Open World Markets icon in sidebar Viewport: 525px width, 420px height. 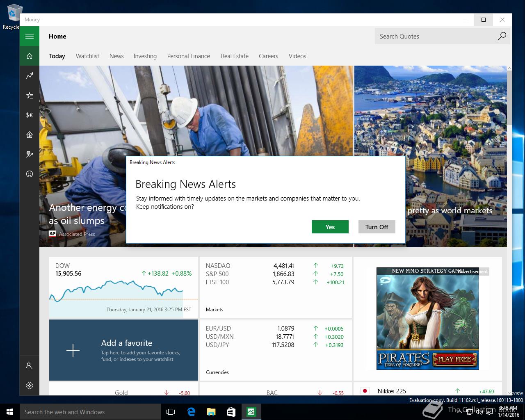point(30,154)
